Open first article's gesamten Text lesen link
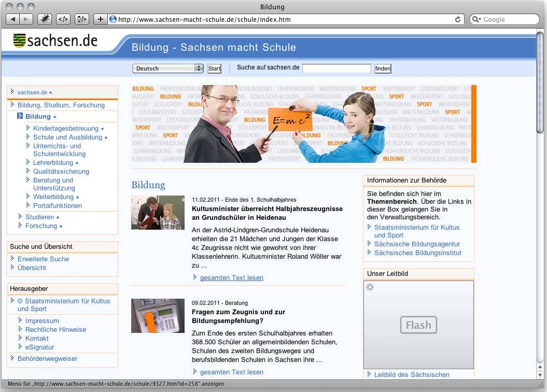547x392 pixels. tap(231, 277)
